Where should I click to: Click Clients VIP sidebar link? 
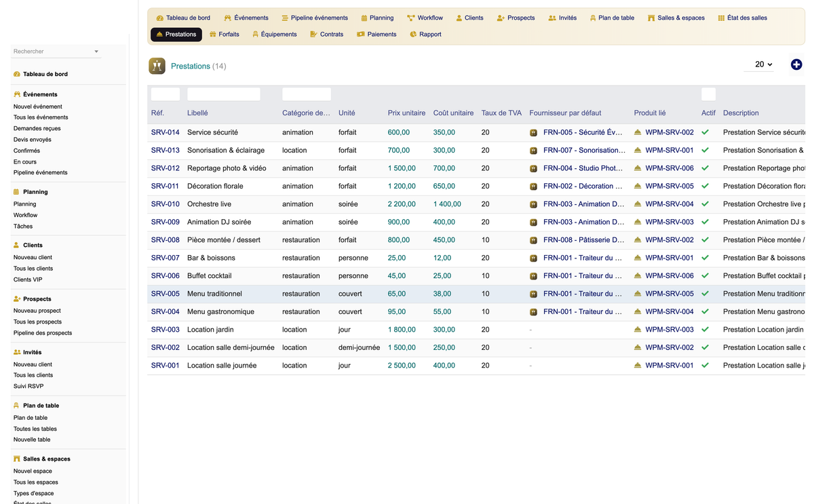28,279
